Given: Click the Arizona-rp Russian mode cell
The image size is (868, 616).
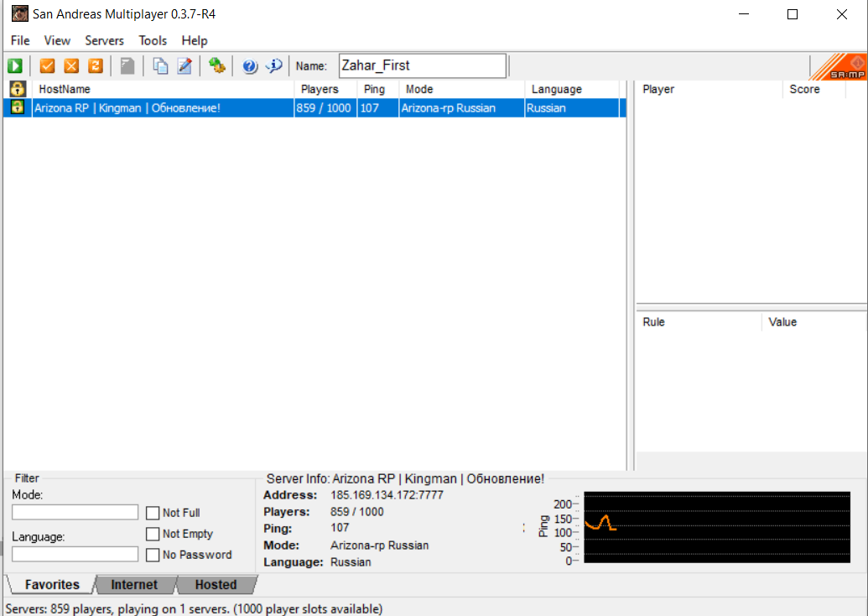Looking at the screenshot, I should tap(461, 108).
